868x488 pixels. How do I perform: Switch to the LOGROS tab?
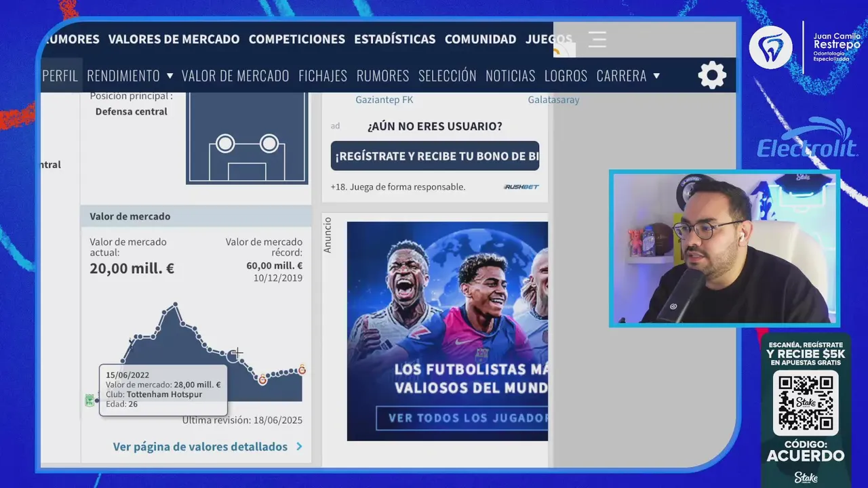(x=566, y=76)
